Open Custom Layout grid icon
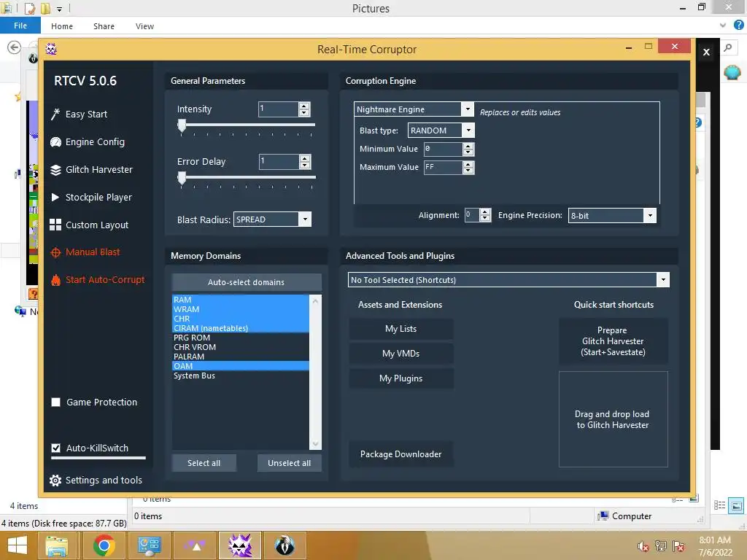Viewport: 747px width, 560px height. point(55,225)
